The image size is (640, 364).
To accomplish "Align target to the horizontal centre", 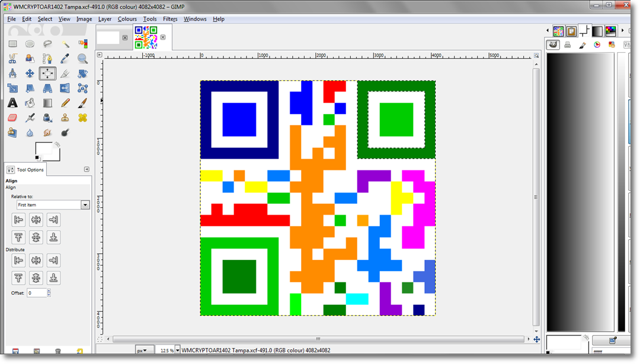I will [36, 220].
